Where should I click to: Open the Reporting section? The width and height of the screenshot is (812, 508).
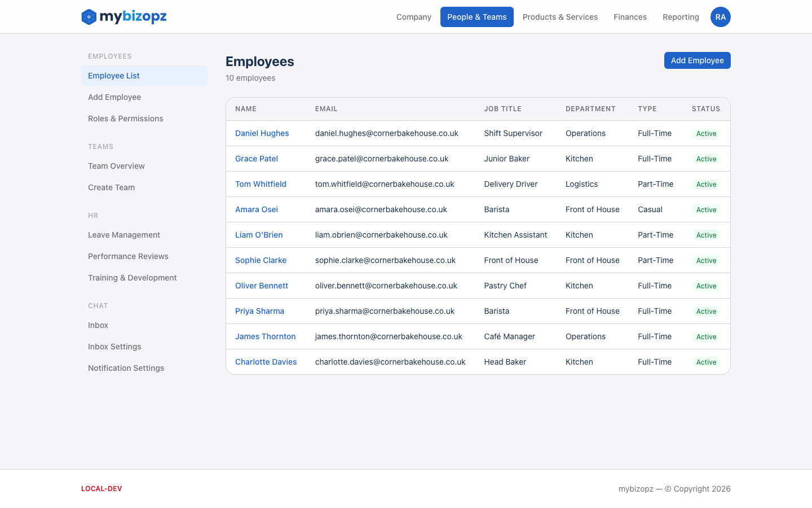coord(681,17)
